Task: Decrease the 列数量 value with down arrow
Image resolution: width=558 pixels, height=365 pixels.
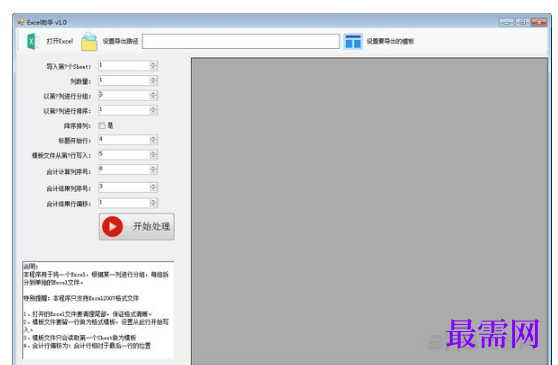Action: pos(153,83)
